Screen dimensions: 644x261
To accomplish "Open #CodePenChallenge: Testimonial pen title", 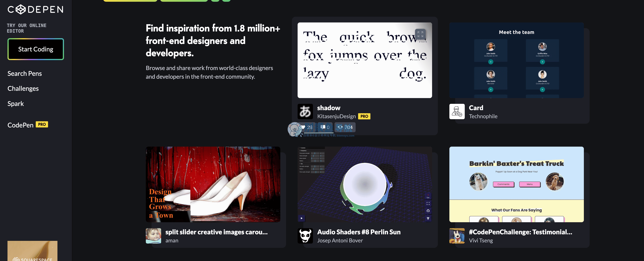I will coord(520,232).
